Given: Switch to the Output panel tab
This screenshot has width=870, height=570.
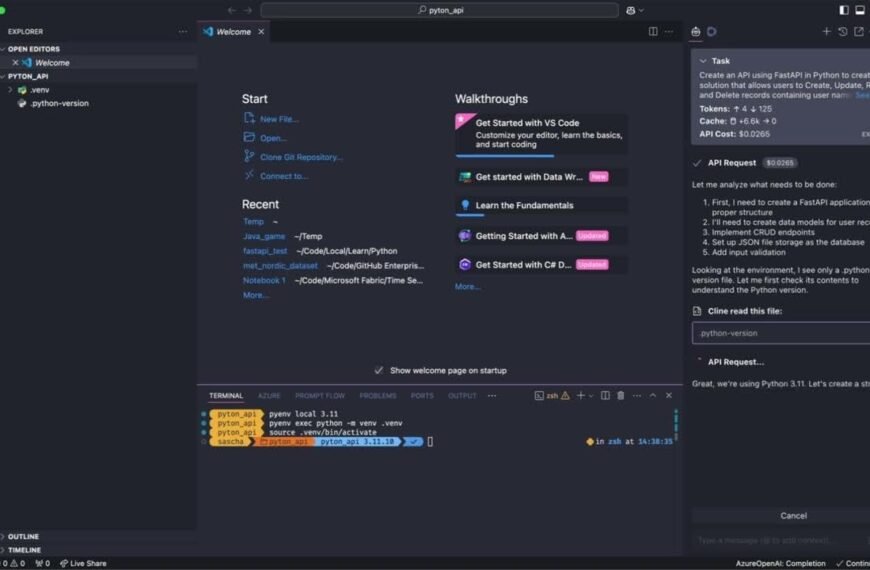Looking at the screenshot, I should tap(462, 396).
